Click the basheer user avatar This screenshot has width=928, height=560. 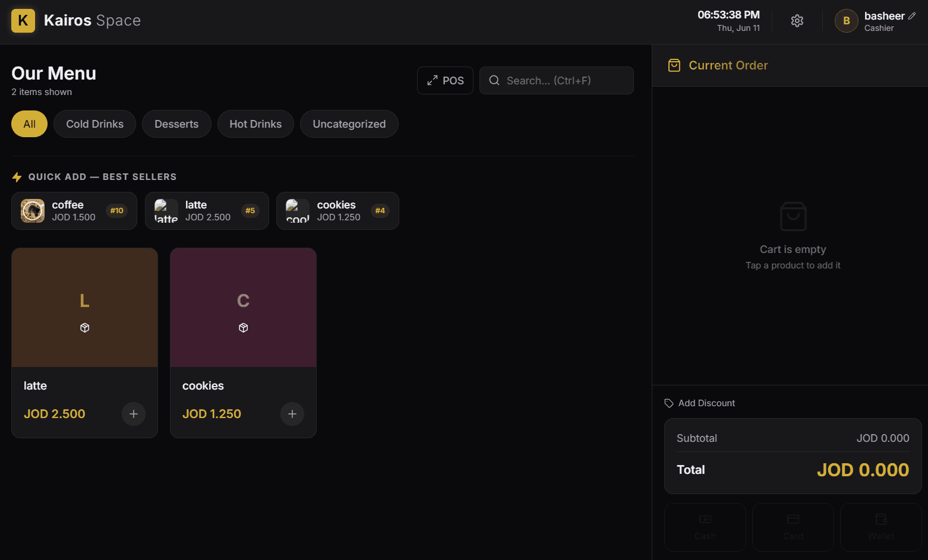pyautogui.click(x=847, y=21)
